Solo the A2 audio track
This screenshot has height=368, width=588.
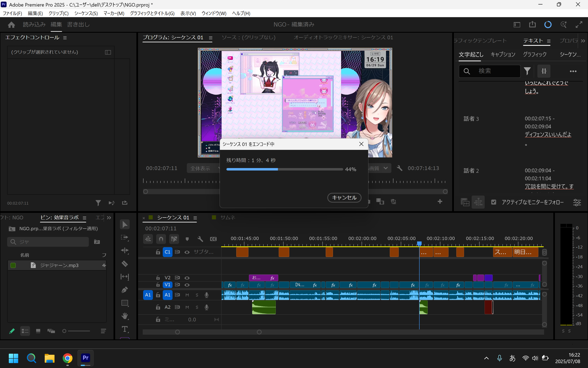tap(197, 307)
